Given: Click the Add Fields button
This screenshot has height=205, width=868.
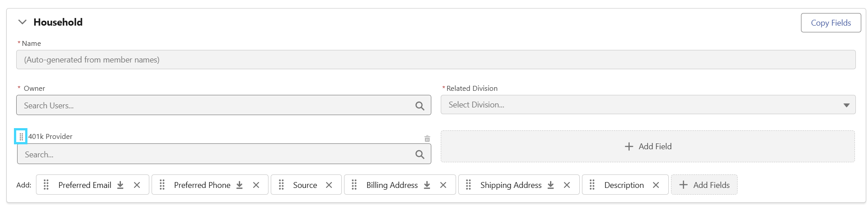Looking at the screenshot, I should (x=704, y=185).
